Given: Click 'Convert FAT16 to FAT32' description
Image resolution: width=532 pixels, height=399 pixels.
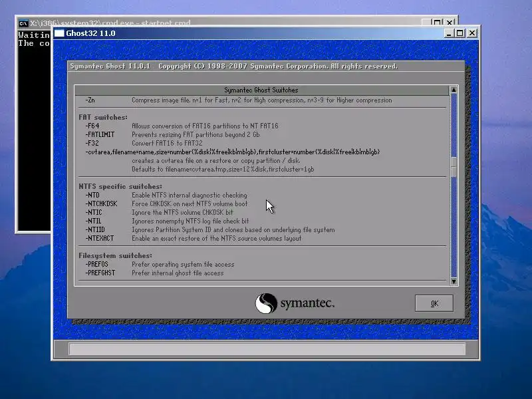Looking at the screenshot, I should [167, 143].
